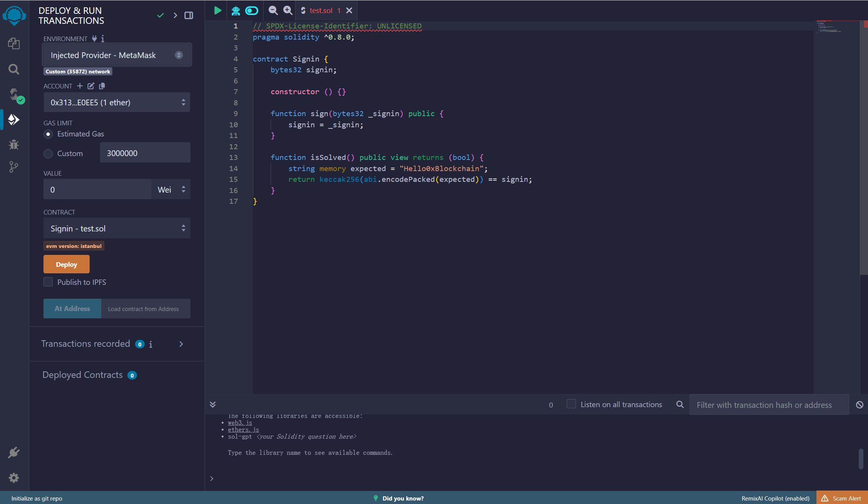Collapse terminal with double chevron
Screen dimensions: 868x504
click(x=213, y=404)
